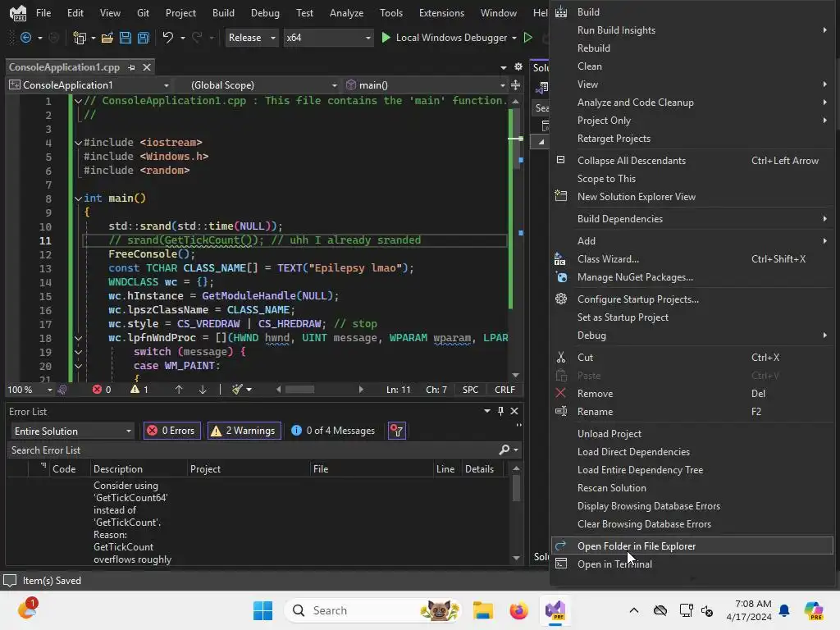
Task: Click the Ln: 11 status indicator
Action: pyautogui.click(x=398, y=390)
